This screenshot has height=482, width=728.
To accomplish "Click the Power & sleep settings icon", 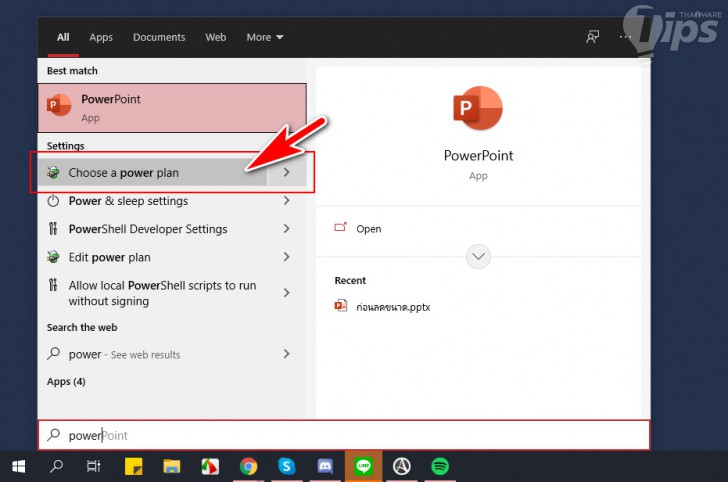I will [x=53, y=201].
